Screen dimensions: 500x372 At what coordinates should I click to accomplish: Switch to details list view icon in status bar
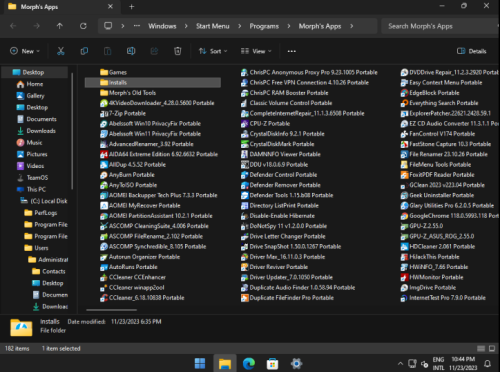pyautogui.click(x=481, y=349)
